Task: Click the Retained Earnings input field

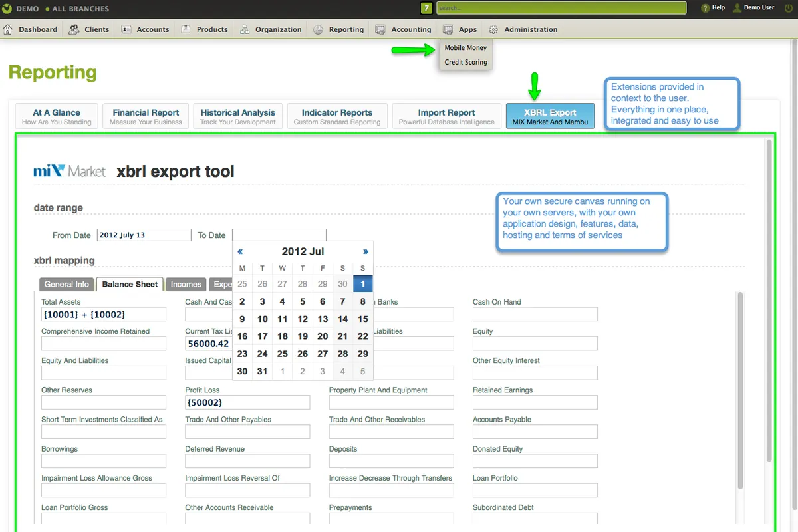Action: [x=535, y=402]
